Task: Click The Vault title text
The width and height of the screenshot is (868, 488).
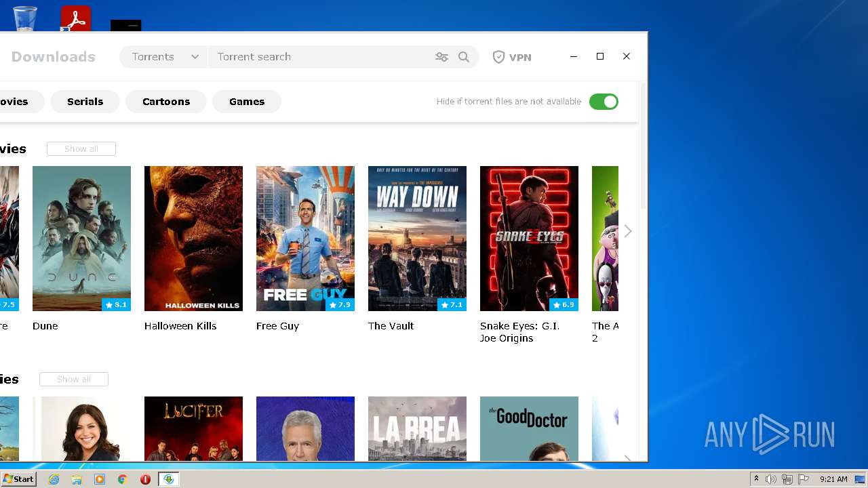Action: click(391, 326)
